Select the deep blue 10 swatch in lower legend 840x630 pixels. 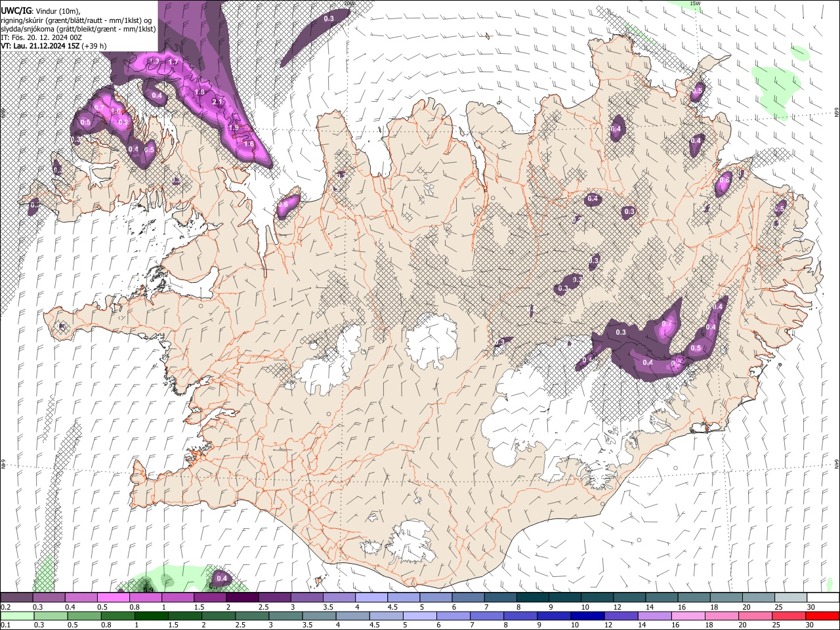click(587, 616)
